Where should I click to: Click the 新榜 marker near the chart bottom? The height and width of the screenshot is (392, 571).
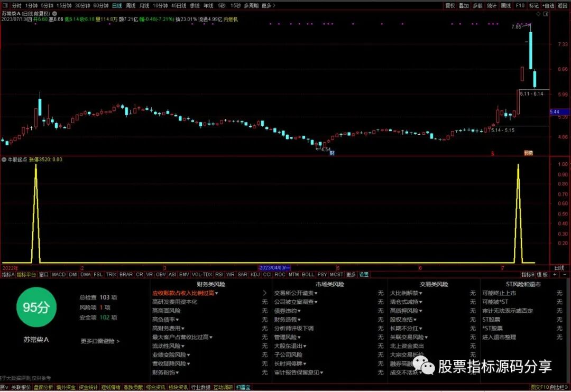coord(528,153)
